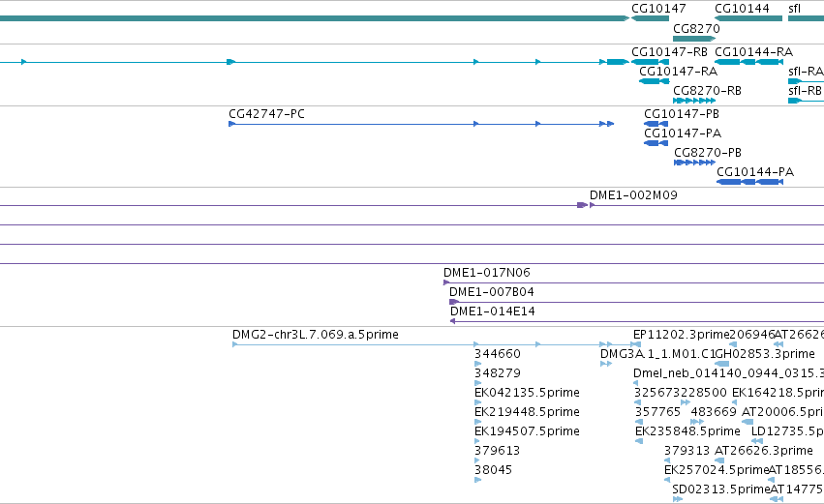Open the sfl gene feature

[807, 18]
